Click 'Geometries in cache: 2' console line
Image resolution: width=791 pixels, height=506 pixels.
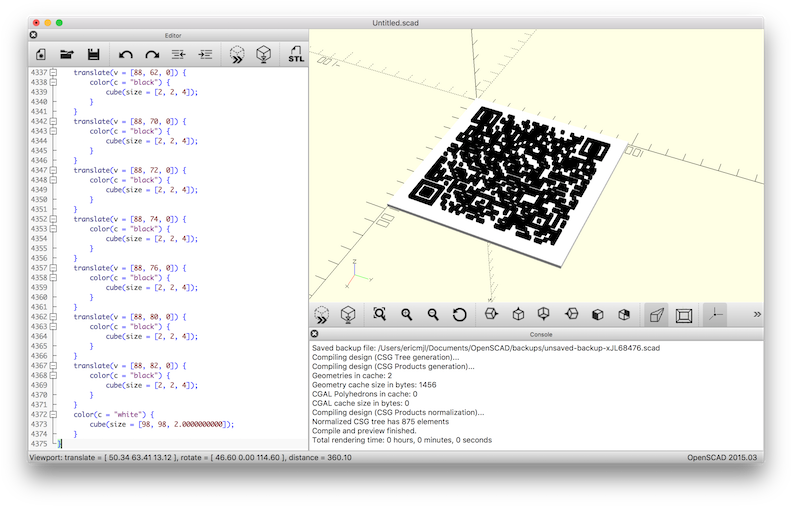[352, 376]
